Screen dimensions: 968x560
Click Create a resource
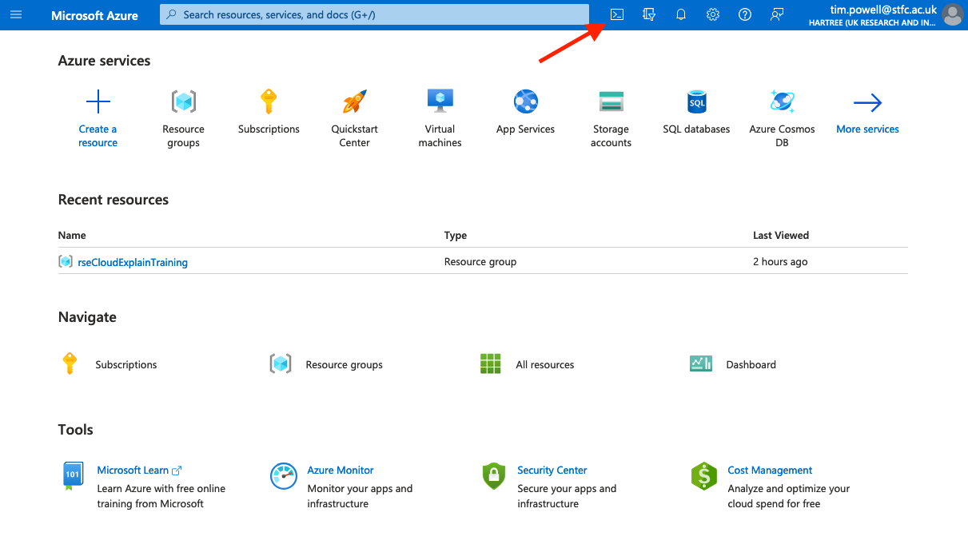coord(98,117)
